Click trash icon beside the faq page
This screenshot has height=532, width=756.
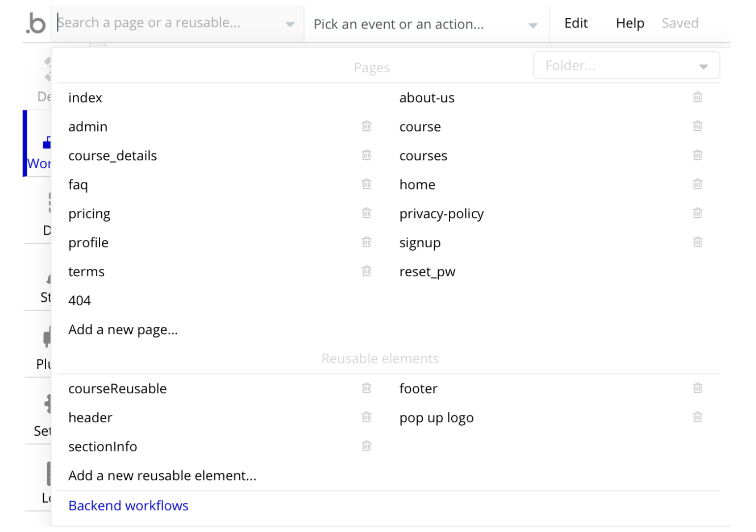[366, 184]
